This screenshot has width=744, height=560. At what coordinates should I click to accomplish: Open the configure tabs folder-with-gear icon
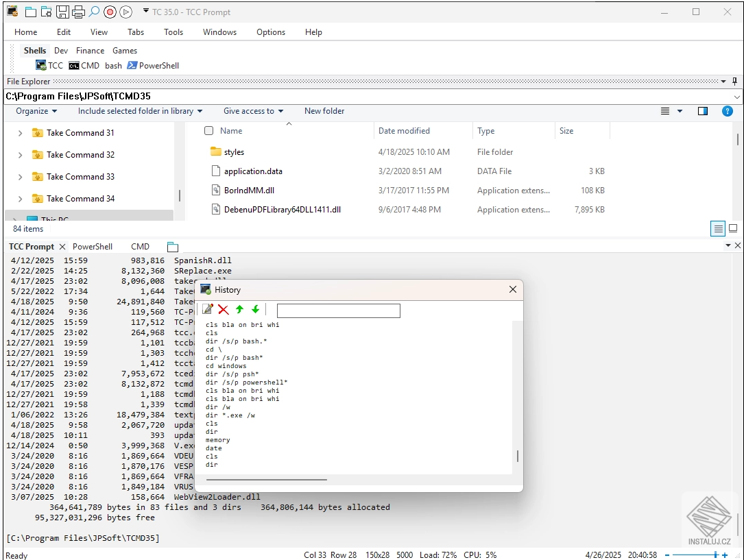(46, 12)
